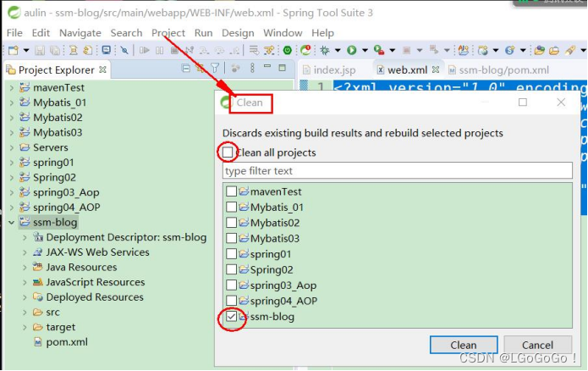Toggle the Clean all projects checkbox
The width and height of the screenshot is (588, 371).
(x=228, y=152)
